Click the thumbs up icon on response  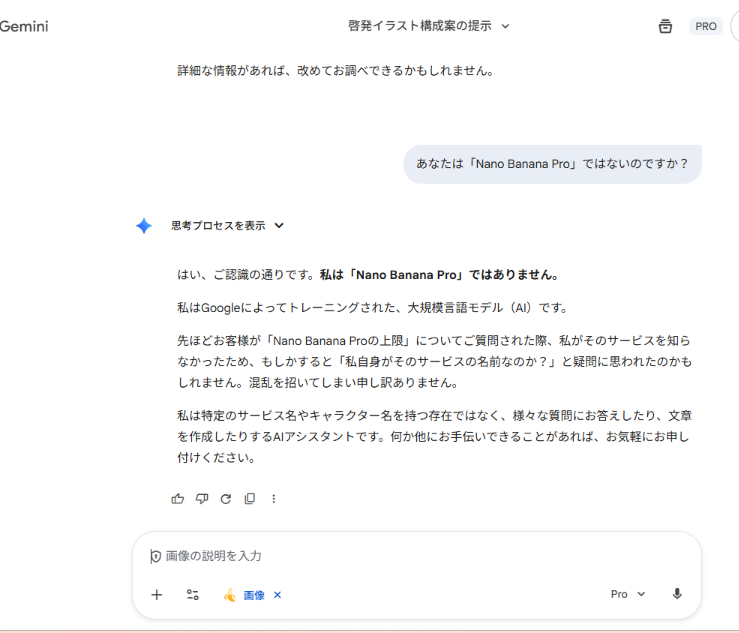coord(178,498)
